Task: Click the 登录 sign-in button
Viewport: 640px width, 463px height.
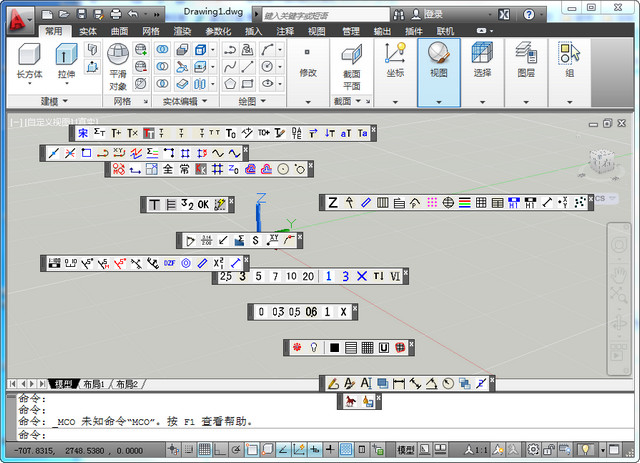Action: pyautogui.click(x=433, y=15)
